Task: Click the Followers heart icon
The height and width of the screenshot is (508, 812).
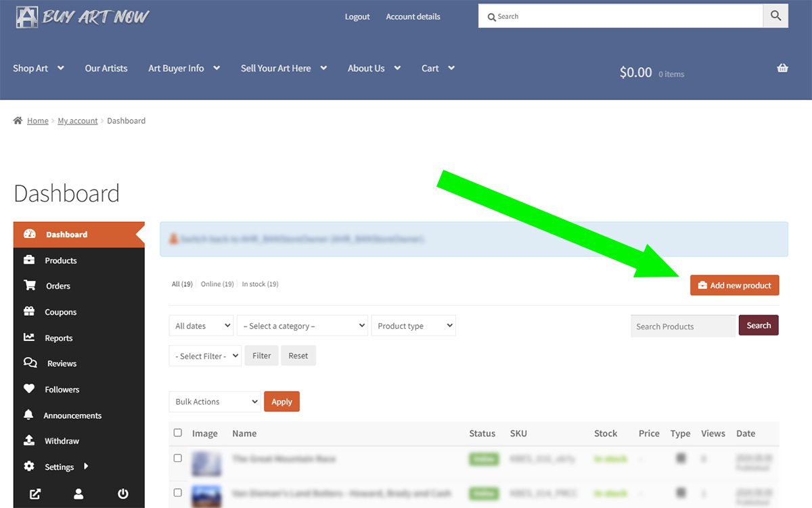Action: [x=29, y=389]
